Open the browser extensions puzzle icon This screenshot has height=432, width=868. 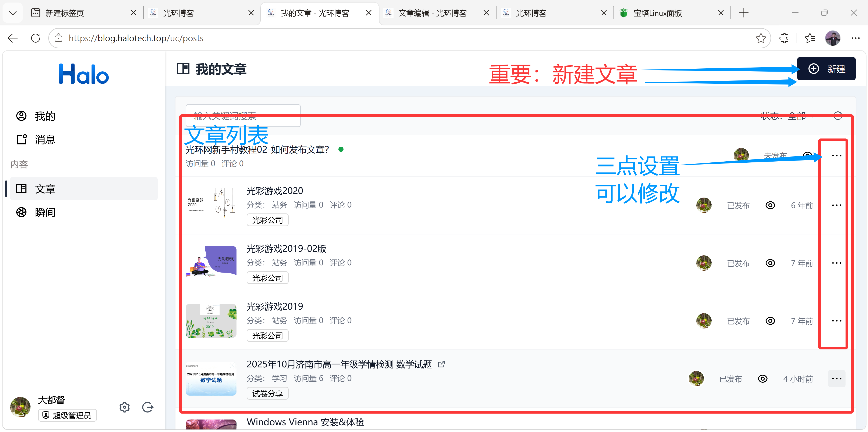coord(784,38)
